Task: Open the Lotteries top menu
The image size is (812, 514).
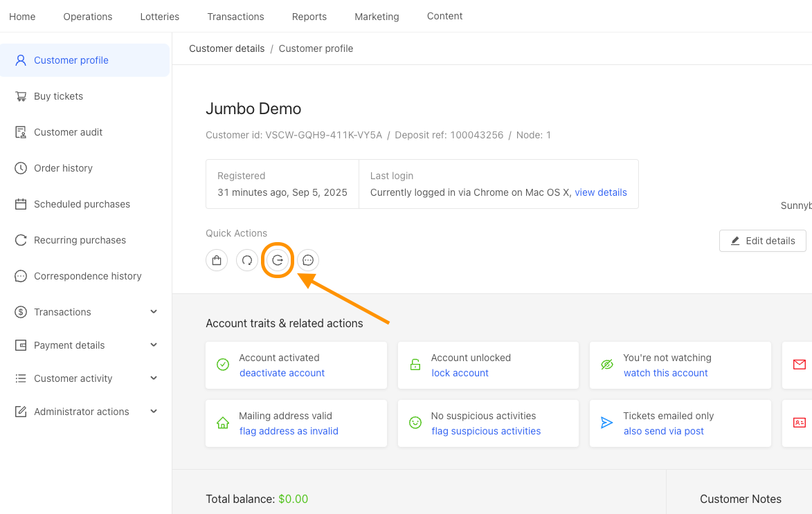Action: pyautogui.click(x=159, y=17)
